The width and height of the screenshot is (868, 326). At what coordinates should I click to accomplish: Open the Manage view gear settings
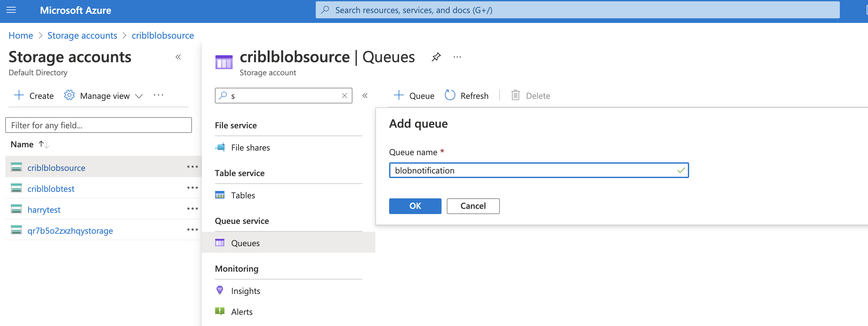[69, 95]
